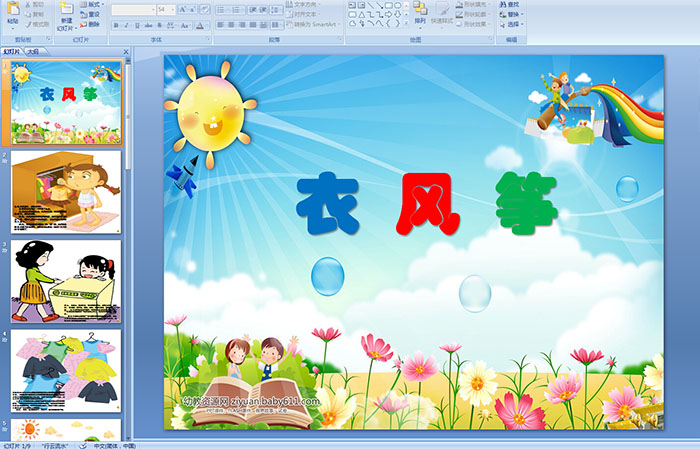Toggle Align Text Left

coord(220,25)
